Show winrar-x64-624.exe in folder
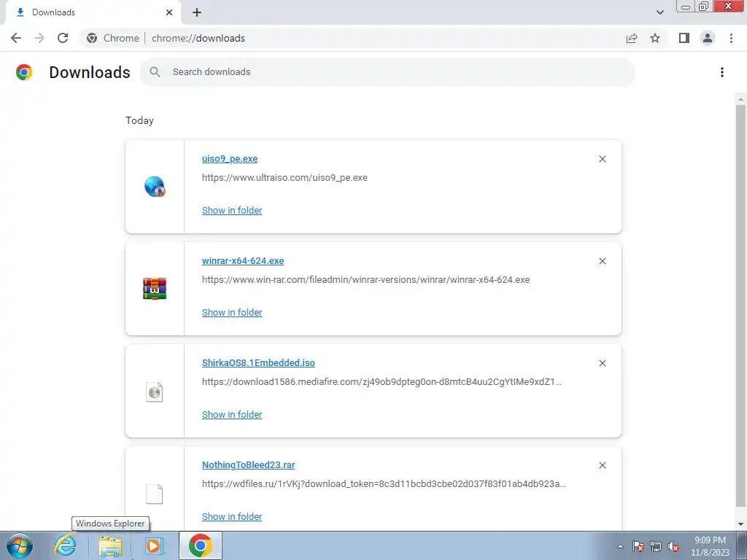 point(232,312)
